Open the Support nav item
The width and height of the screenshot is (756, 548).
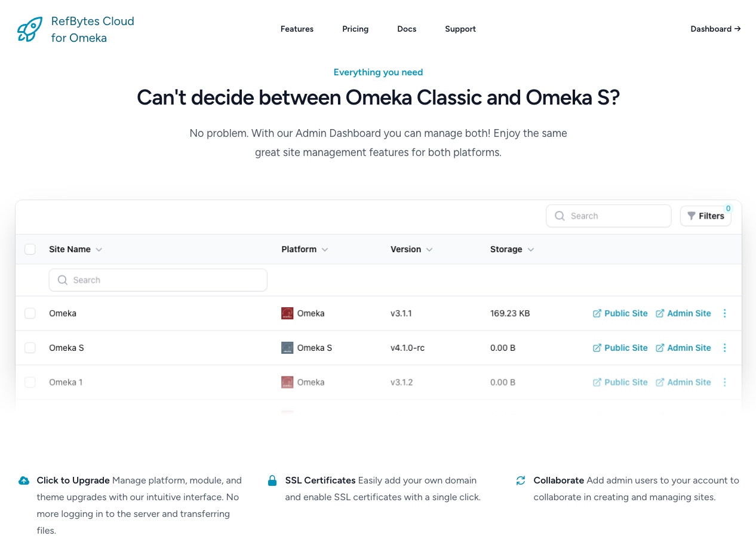click(460, 29)
